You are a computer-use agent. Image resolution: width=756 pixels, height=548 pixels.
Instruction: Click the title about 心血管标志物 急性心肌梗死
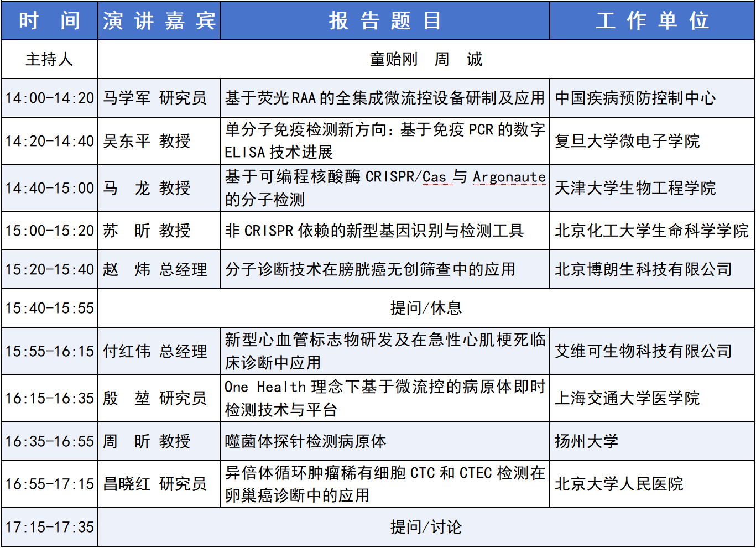(x=385, y=351)
